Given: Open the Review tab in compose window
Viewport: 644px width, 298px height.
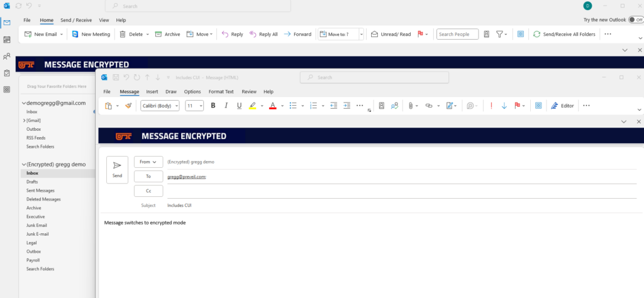Looking at the screenshot, I should pyautogui.click(x=249, y=92).
